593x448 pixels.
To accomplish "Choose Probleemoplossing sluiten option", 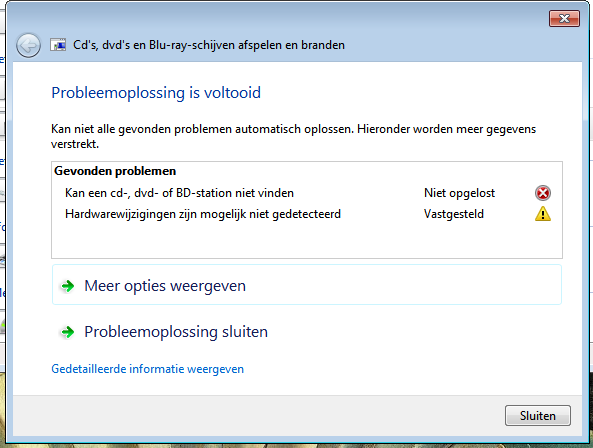I will pos(176,332).
